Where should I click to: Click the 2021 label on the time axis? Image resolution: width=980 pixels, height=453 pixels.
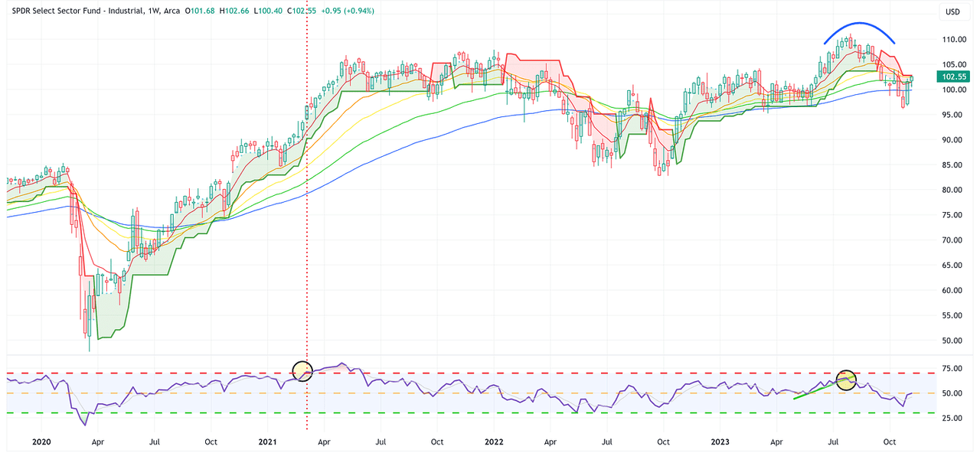point(267,442)
